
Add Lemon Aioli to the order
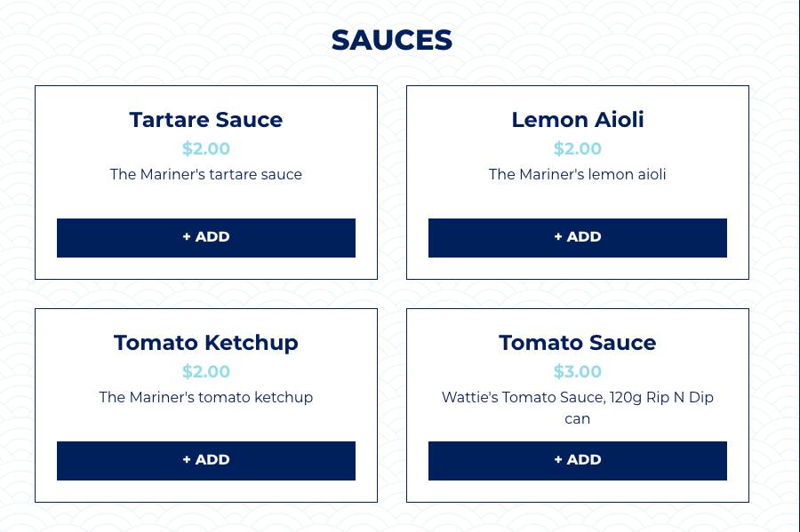[x=578, y=238]
